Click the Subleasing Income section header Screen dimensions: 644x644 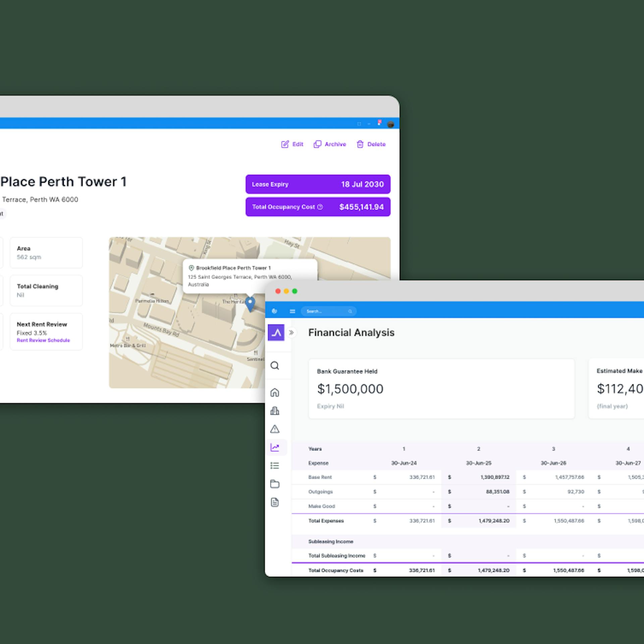tap(331, 541)
